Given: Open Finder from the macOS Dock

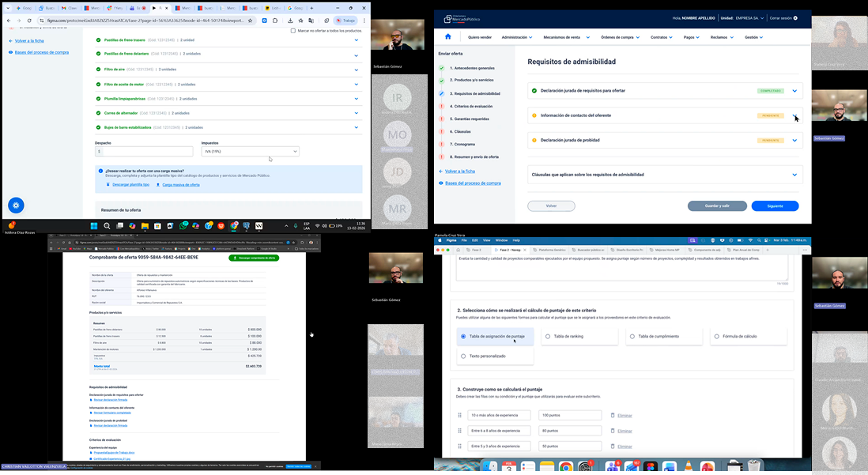Looking at the screenshot, I should 490,466.
